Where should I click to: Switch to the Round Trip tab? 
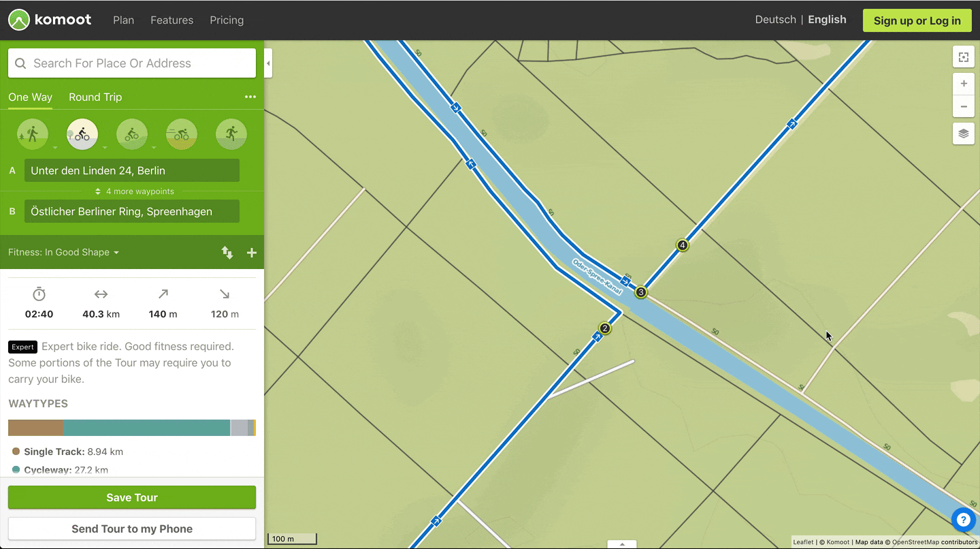[x=95, y=97]
